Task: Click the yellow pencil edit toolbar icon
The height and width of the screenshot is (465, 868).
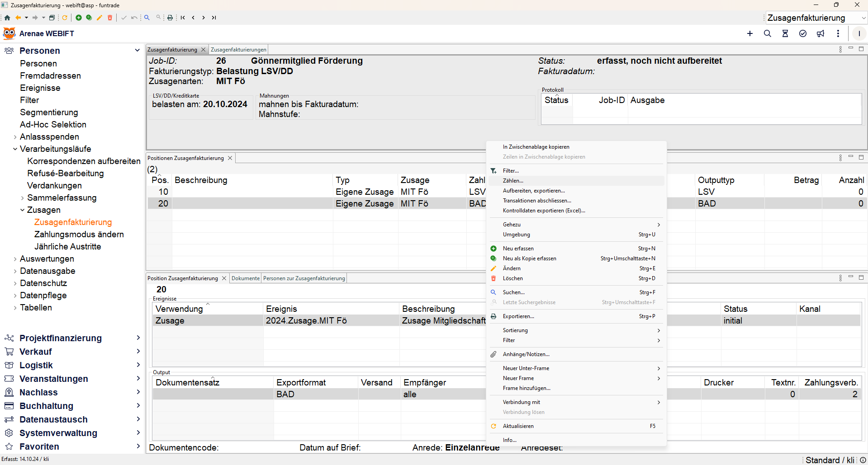Action: point(100,18)
